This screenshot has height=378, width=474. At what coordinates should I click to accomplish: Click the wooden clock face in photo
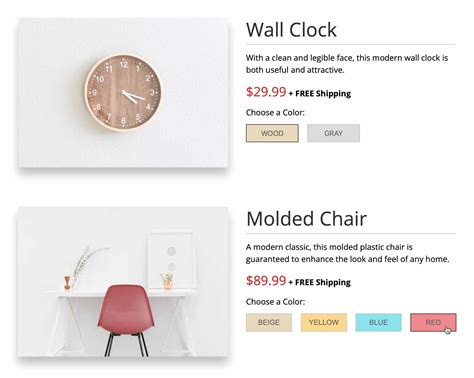pos(123,92)
